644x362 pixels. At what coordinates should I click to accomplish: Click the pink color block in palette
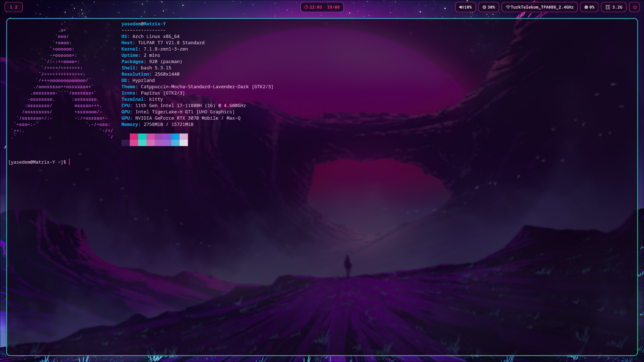click(x=134, y=137)
